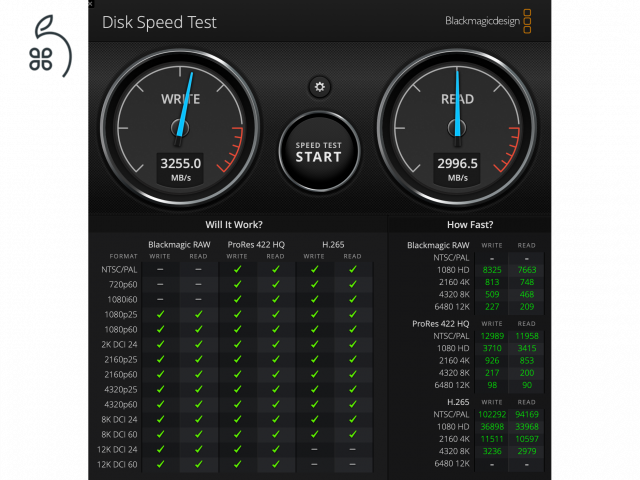The image size is (640, 480).
Task: Click ProRes 422 HQ read checkmark for 12K DCI 60
Action: 276,464
